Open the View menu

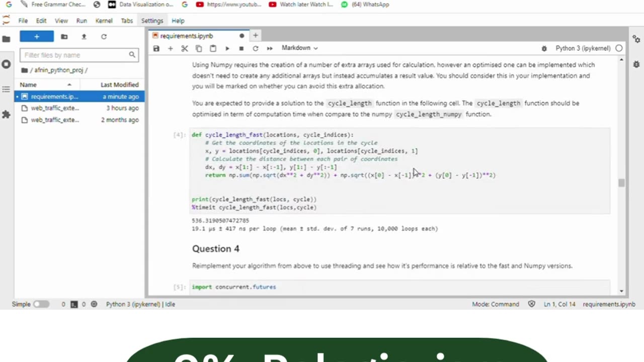(x=61, y=21)
